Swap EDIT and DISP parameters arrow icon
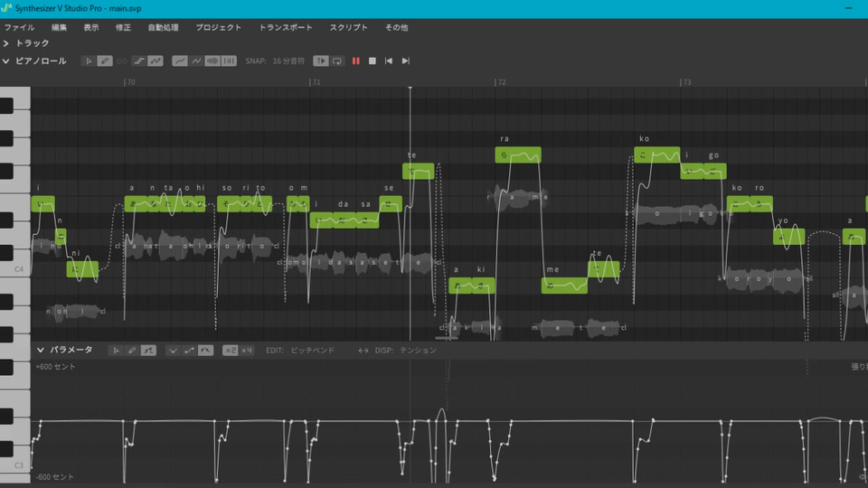Viewport: 868px width, 488px height. pos(363,351)
